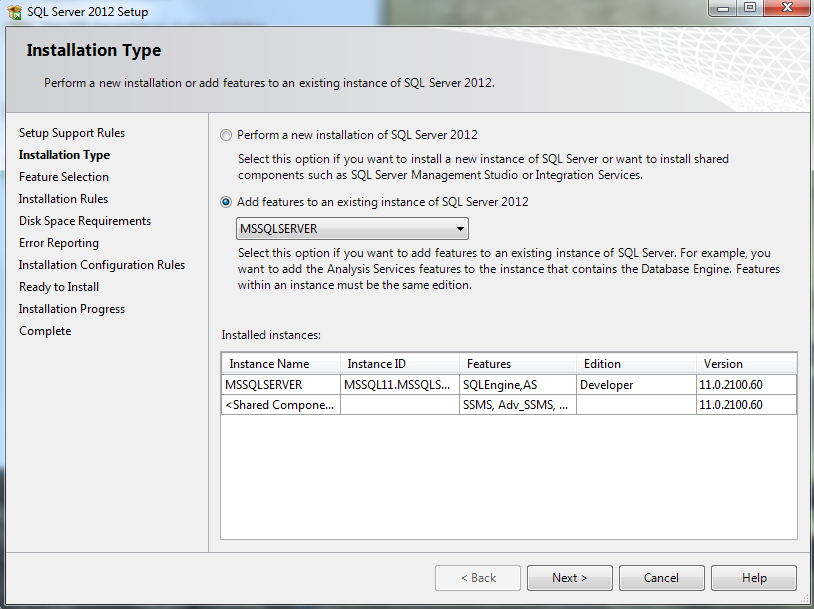Click the Next > button
This screenshot has width=814, height=609.
[569, 578]
